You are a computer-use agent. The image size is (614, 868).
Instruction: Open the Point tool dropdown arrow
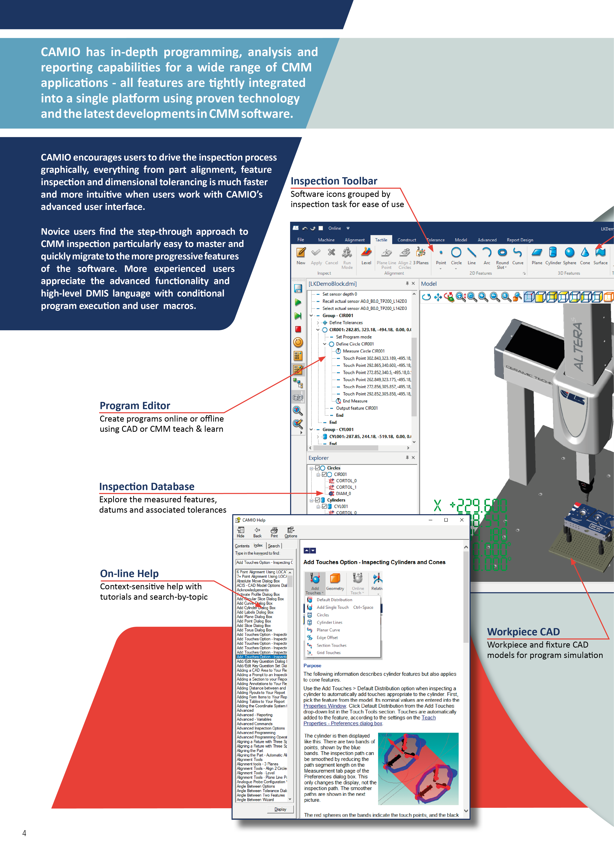(x=441, y=269)
